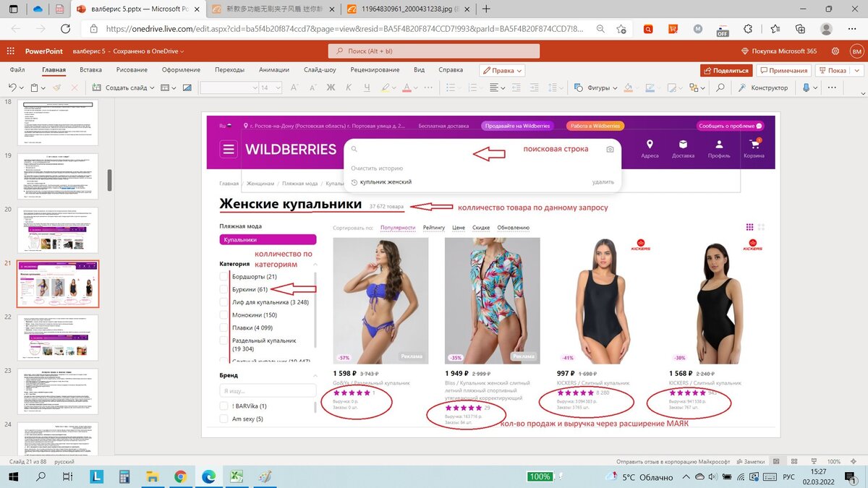Switch to the Рисование tab
The height and width of the screenshot is (488, 868).
pyautogui.click(x=132, y=70)
